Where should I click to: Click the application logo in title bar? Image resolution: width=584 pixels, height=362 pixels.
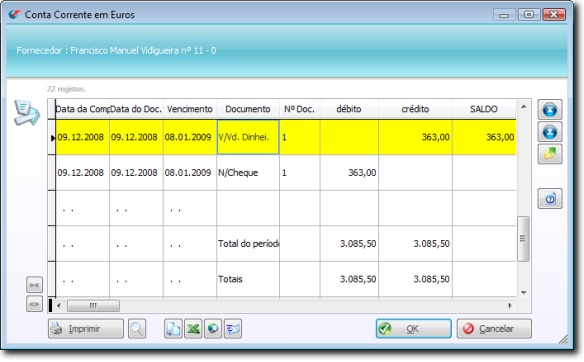pos(15,15)
